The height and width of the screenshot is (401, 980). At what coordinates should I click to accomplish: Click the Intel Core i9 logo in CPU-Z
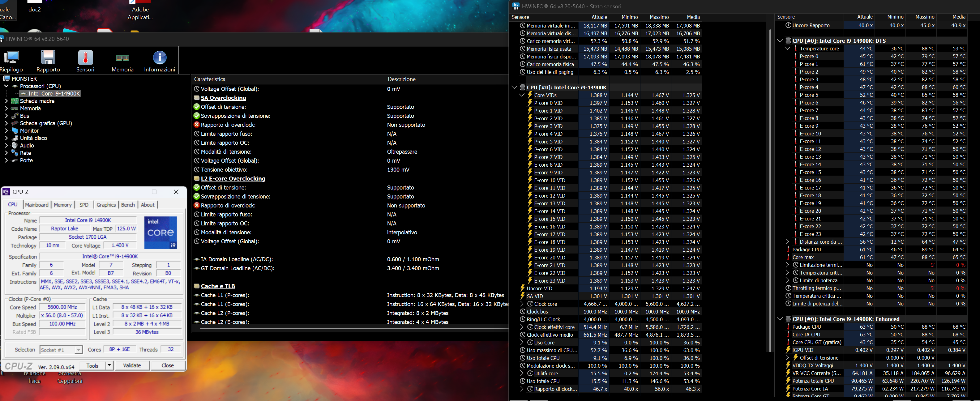click(x=160, y=232)
